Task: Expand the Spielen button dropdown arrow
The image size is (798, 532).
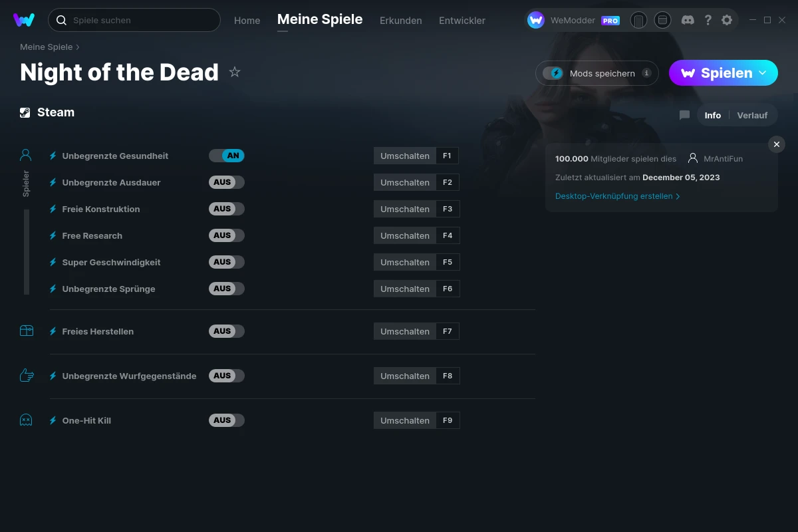Action: 763,72
